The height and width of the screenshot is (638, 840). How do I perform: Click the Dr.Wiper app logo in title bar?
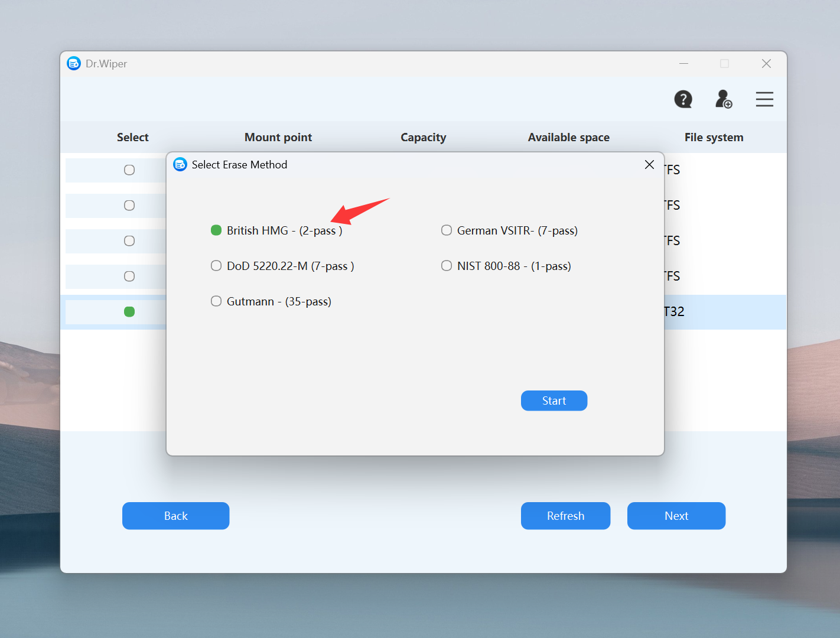pyautogui.click(x=74, y=63)
